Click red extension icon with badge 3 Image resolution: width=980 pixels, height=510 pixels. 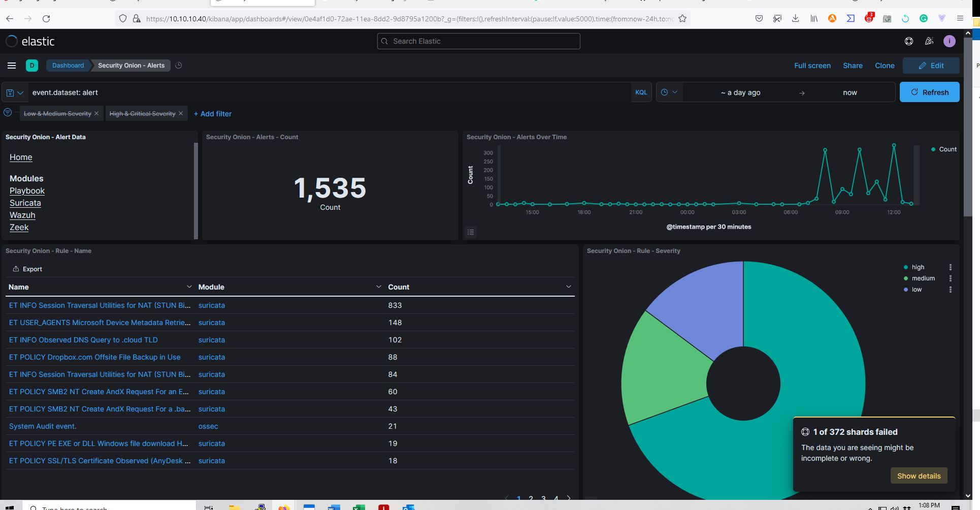tap(869, 18)
